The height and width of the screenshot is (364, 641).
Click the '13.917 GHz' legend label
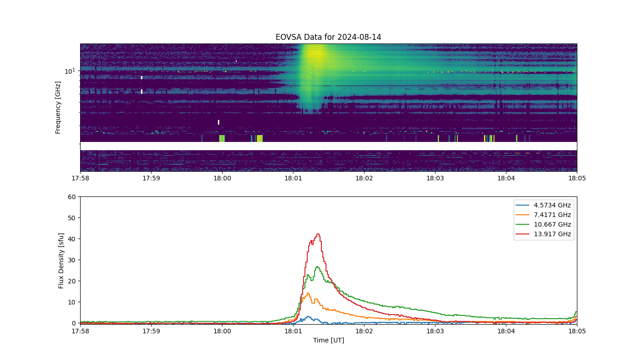[x=552, y=234]
